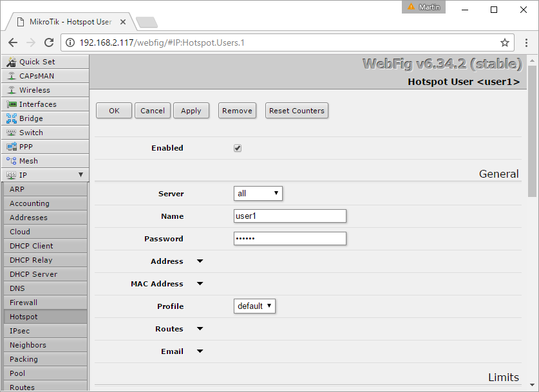Click the IP 255 icon
Image resolution: width=539 pixels, height=392 pixels.
click(x=12, y=175)
